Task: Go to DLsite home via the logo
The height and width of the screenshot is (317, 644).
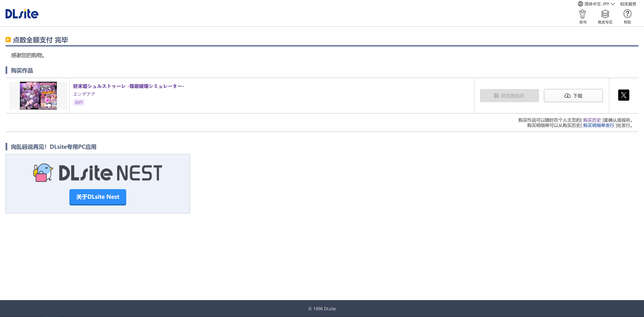Action: (x=22, y=14)
